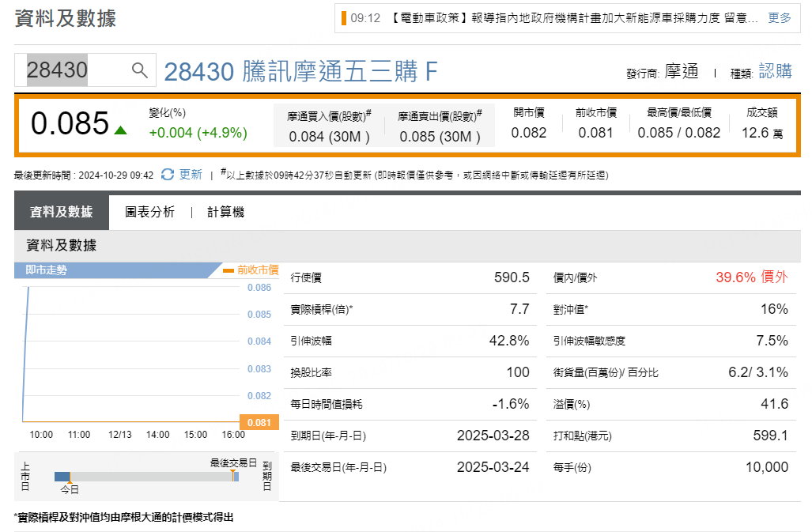Click the intraday price chart line
Viewport: 812px width, 532px height.
[25, 354]
